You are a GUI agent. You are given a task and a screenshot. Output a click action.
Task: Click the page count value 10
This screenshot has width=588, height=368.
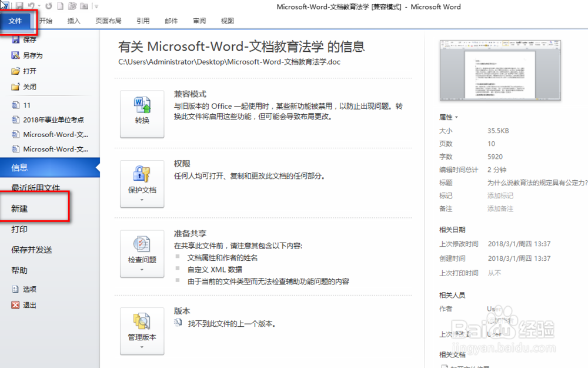click(491, 144)
